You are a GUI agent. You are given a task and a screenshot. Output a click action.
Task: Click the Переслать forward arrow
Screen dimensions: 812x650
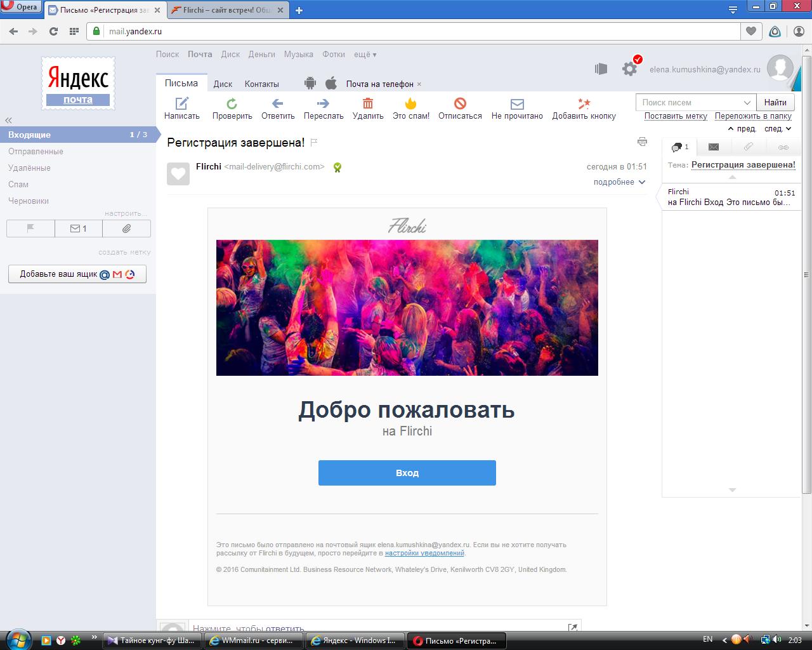click(x=324, y=103)
